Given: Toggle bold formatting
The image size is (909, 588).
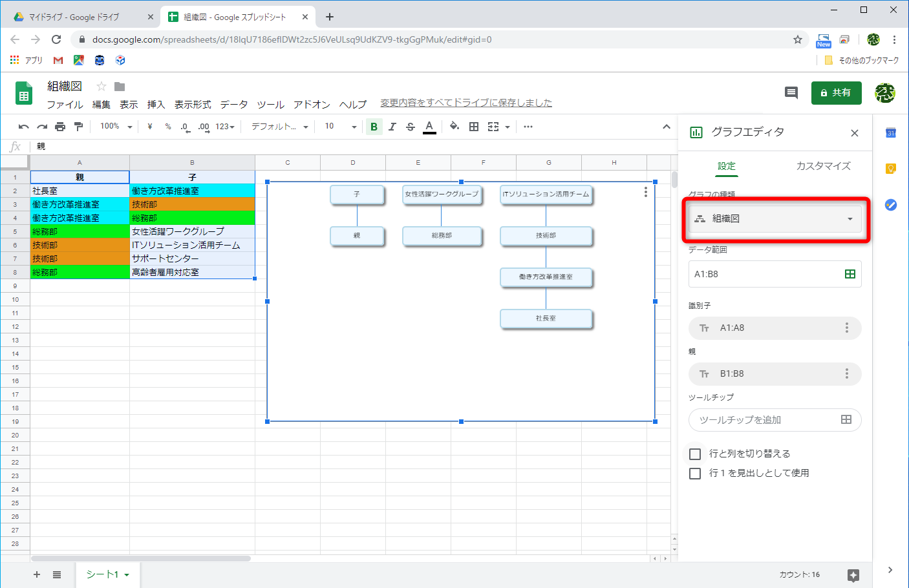Looking at the screenshot, I should coord(374,126).
